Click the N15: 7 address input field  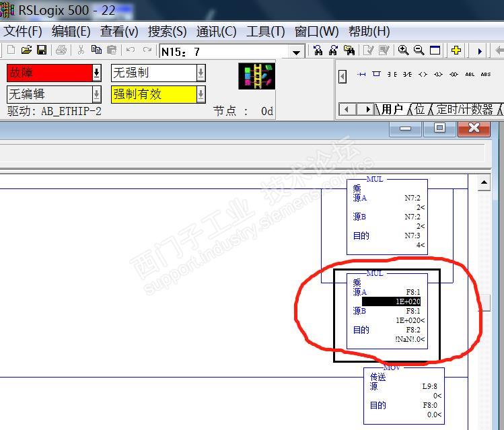point(224,52)
